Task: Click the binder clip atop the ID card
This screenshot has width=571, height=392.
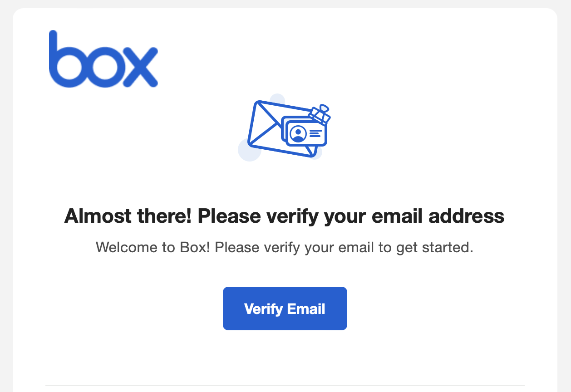Action: [x=320, y=113]
